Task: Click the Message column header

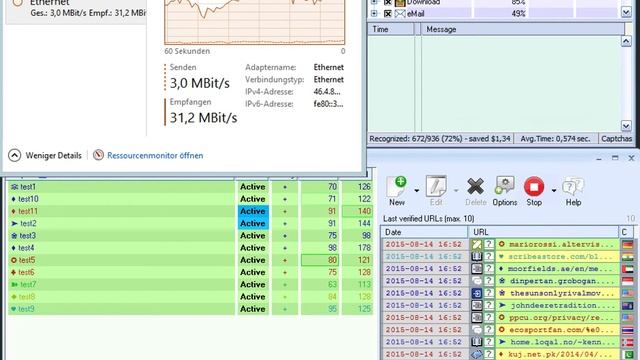Action: coord(522,29)
